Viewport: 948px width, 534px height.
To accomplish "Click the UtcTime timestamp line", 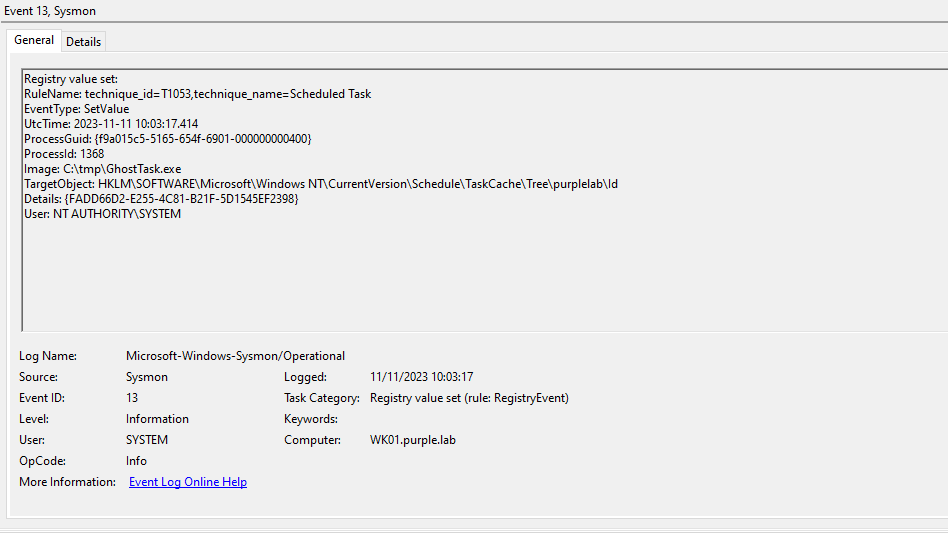I will (111, 124).
